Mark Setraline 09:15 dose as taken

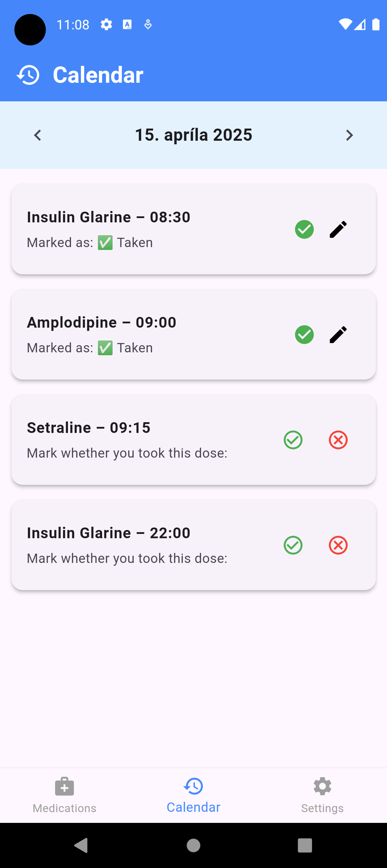click(x=293, y=440)
